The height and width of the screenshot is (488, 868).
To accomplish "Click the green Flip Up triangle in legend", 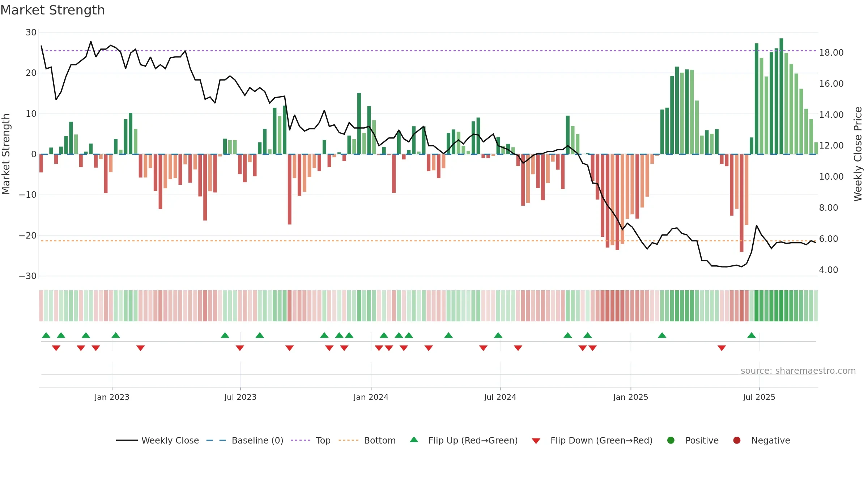I will pos(414,440).
